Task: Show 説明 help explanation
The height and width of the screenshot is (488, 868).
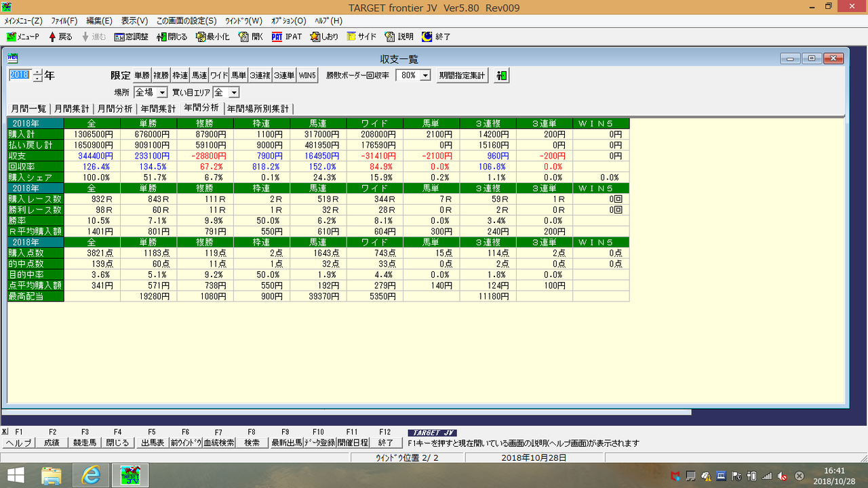Action: click(x=399, y=37)
